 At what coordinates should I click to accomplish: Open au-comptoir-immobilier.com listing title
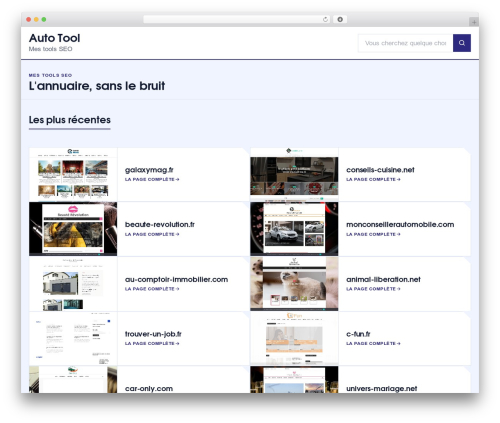[176, 279]
